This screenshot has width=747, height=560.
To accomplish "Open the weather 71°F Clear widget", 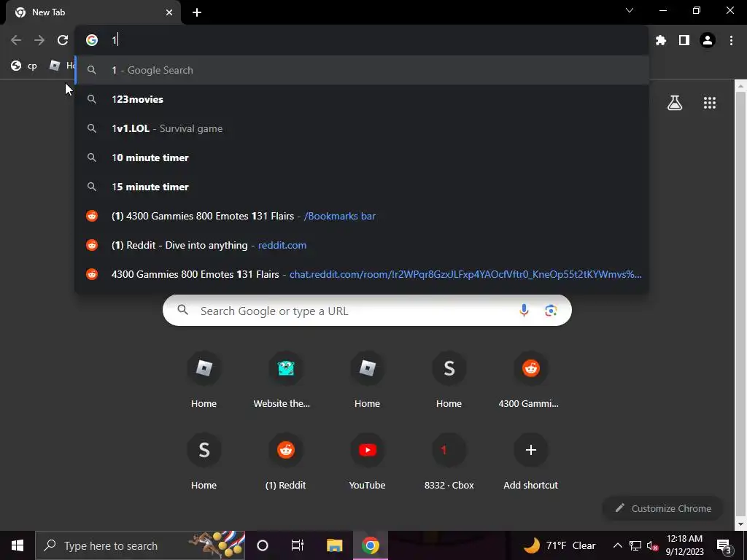I will pyautogui.click(x=560, y=545).
